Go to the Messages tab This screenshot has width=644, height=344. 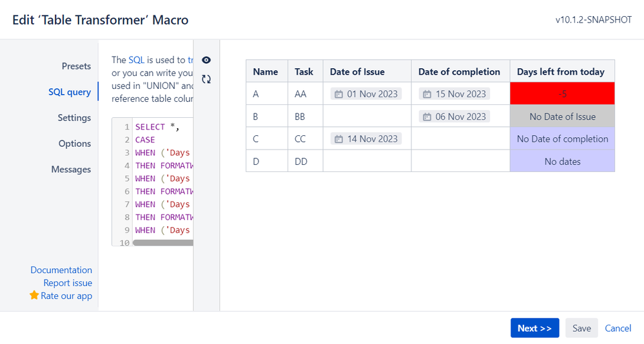click(71, 169)
